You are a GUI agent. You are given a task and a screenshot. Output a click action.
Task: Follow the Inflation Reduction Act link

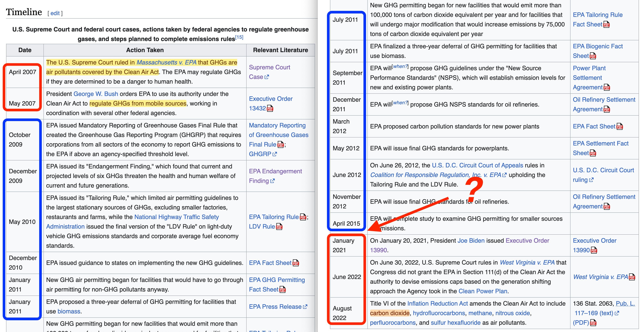tap(438, 303)
